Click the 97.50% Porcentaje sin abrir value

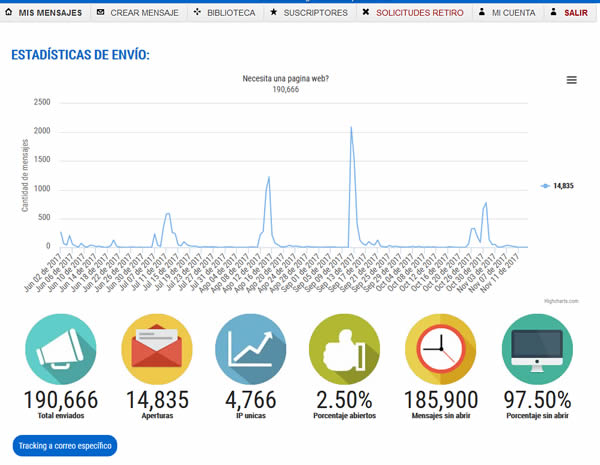537,400
